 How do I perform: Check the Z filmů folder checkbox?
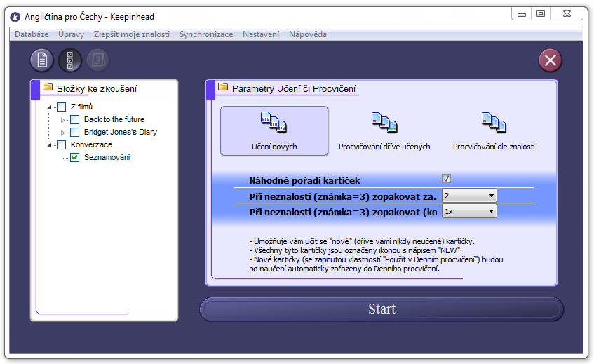tap(62, 107)
